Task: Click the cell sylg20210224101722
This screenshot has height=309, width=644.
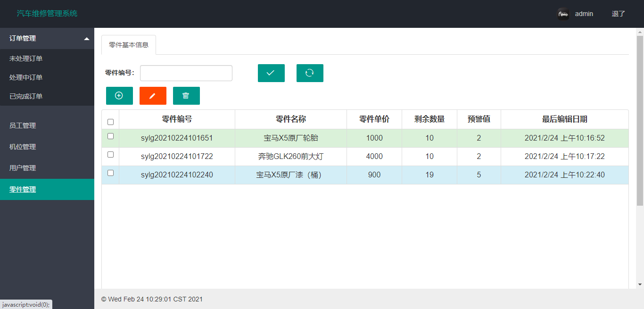Action: click(x=177, y=157)
